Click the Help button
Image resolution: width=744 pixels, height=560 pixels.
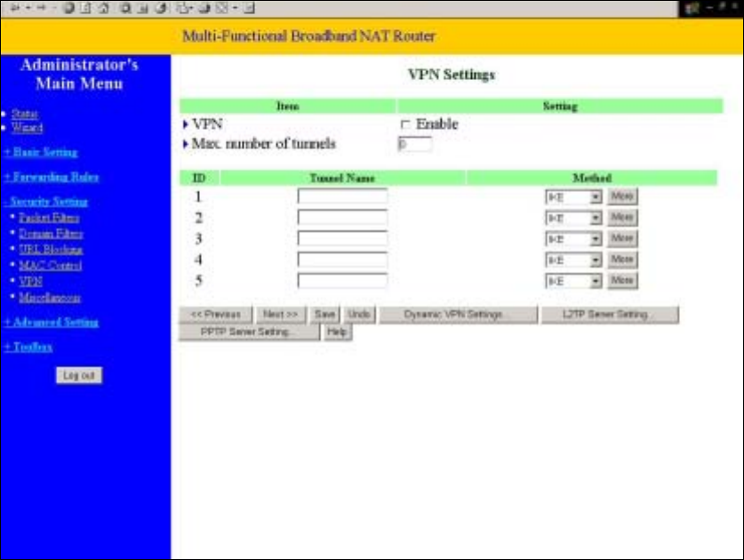click(x=338, y=332)
